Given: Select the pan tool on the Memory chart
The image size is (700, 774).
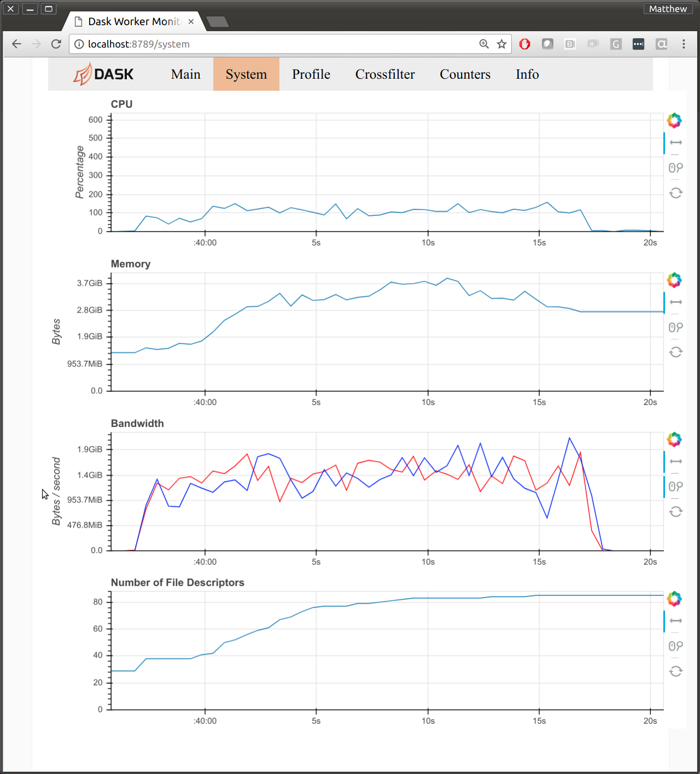Looking at the screenshot, I should (675, 301).
